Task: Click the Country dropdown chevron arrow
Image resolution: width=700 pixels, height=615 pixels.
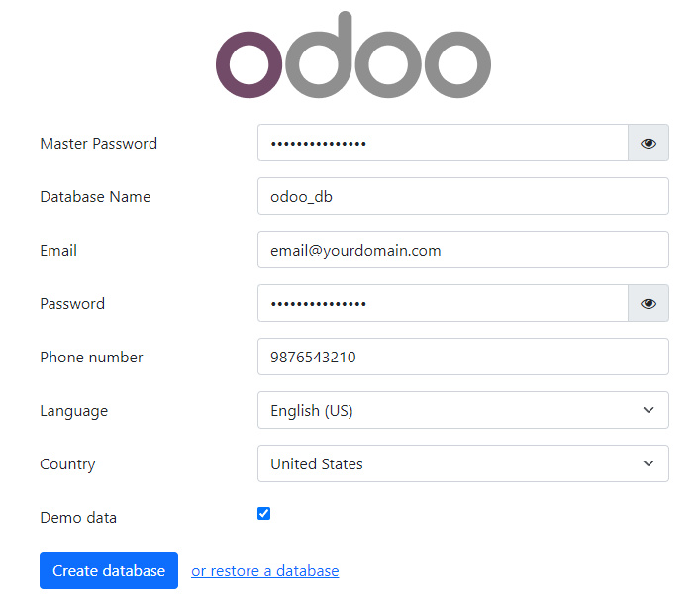Action: coord(649,463)
